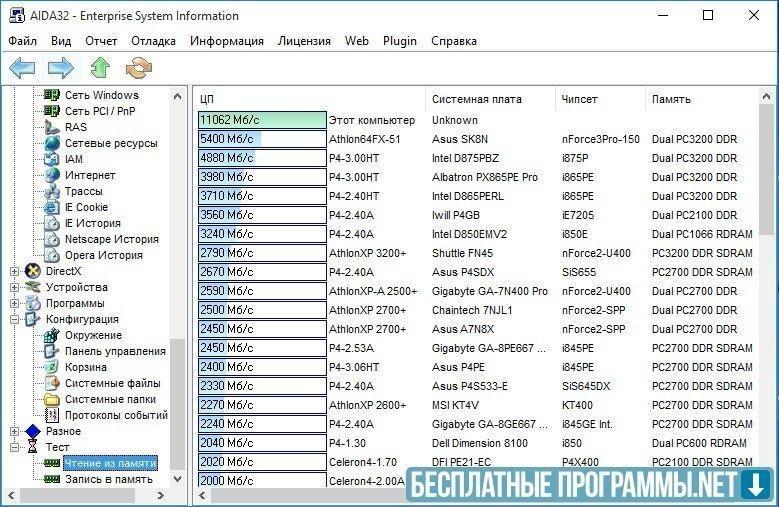
Task: Open the Вид menu
Action: (61, 41)
